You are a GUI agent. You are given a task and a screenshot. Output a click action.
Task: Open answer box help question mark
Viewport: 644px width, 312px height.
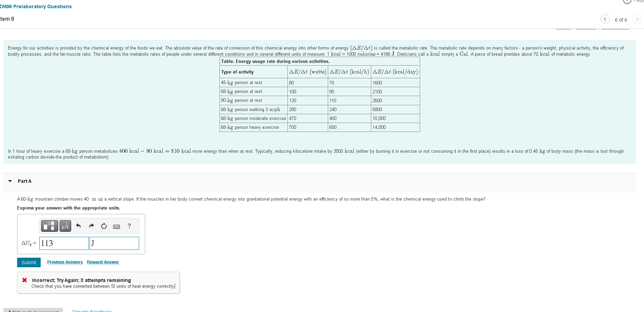(129, 226)
